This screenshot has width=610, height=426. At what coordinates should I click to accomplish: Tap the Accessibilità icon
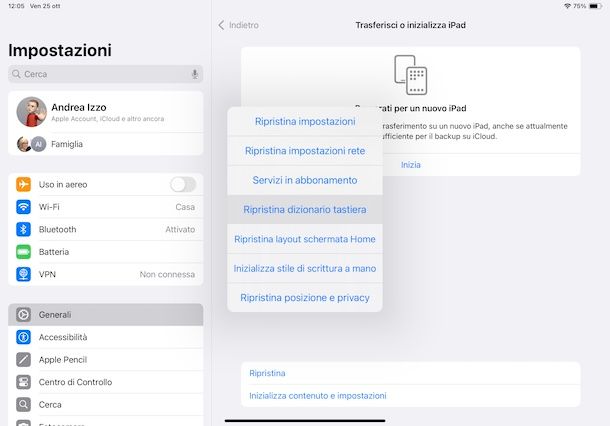(x=23, y=337)
